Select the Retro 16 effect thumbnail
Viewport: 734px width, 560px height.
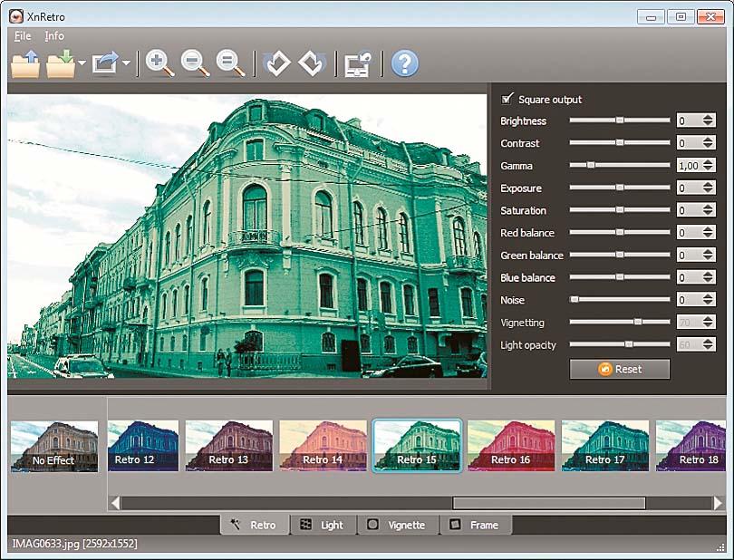point(510,445)
